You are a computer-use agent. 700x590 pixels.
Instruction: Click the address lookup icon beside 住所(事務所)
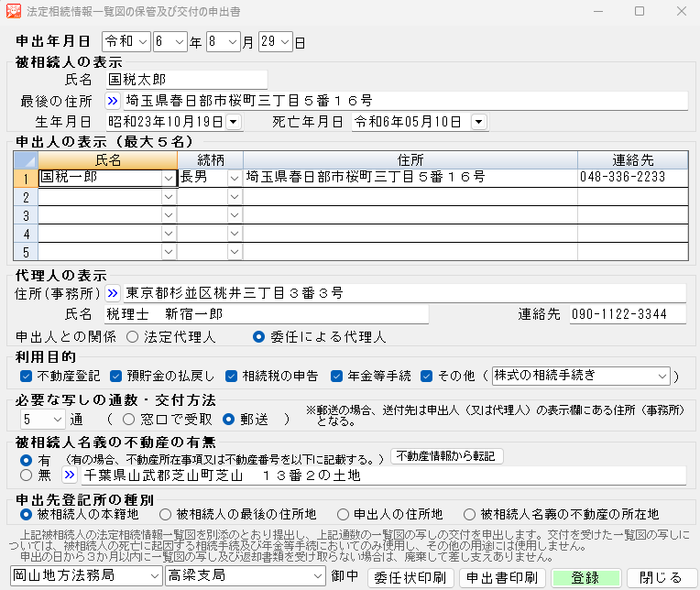113,293
